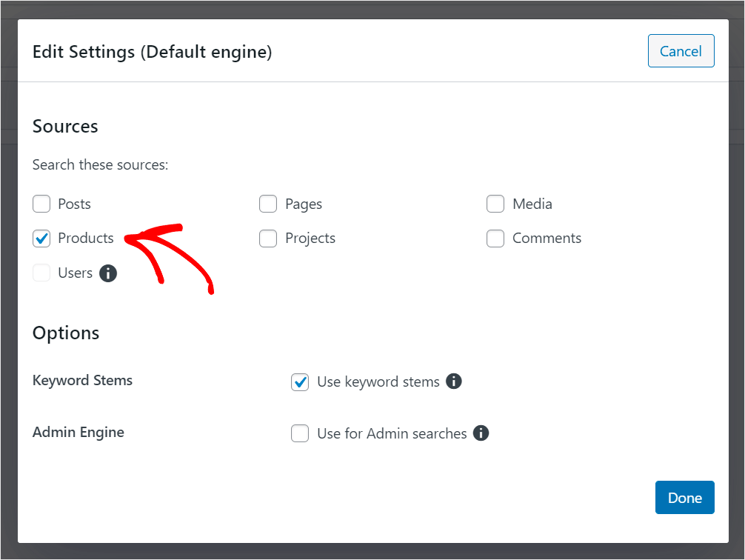Enable the Media source checkbox
745x560 pixels.
tap(495, 204)
